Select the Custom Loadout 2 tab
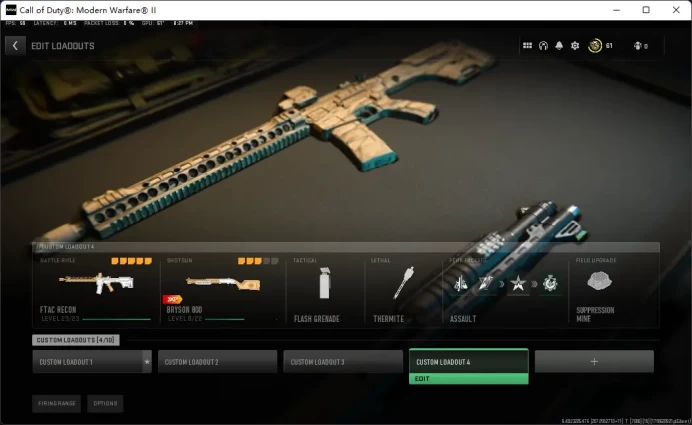 (x=218, y=362)
